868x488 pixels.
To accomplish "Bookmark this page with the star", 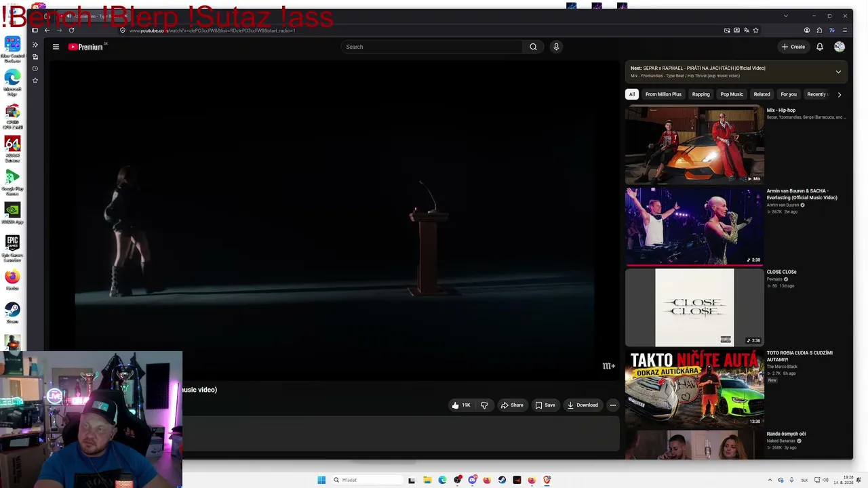I will (x=755, y=30).
